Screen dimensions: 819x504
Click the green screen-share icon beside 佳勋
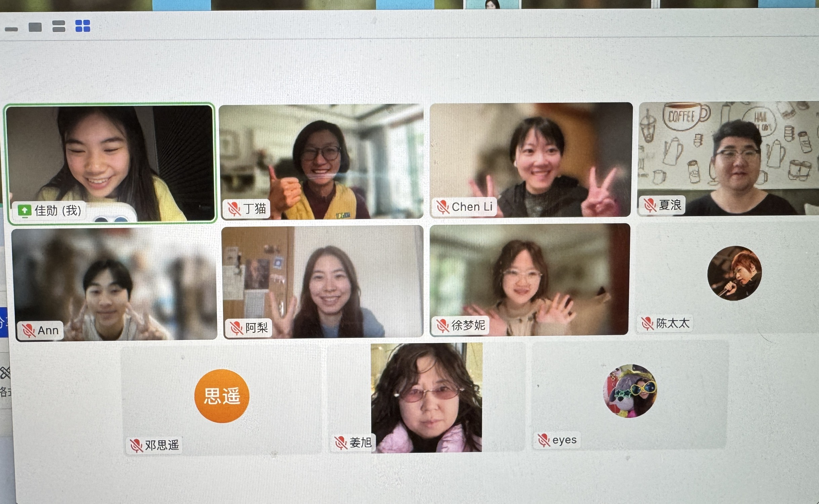click(24, 211)
